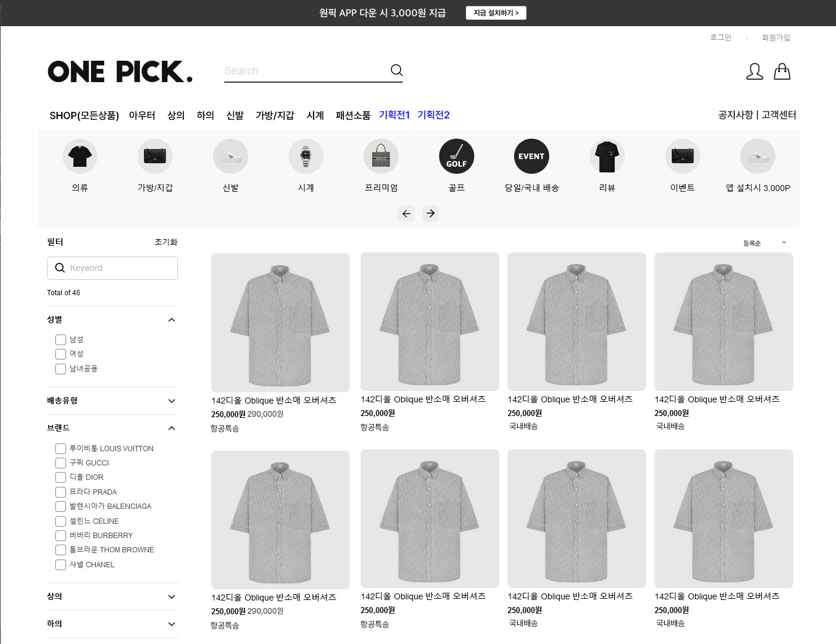This screenshot has height=644, width=836.
Task: Open the 패션소품 menu item
Action: [353, 115]
